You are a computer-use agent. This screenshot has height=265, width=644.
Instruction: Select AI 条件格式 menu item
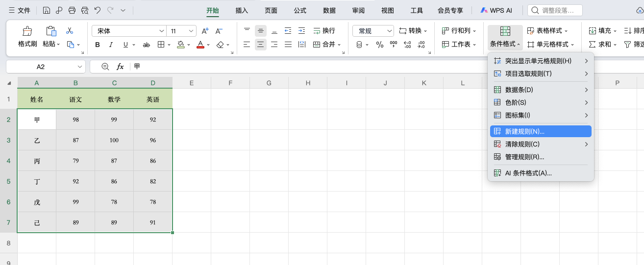click(541, 173)
